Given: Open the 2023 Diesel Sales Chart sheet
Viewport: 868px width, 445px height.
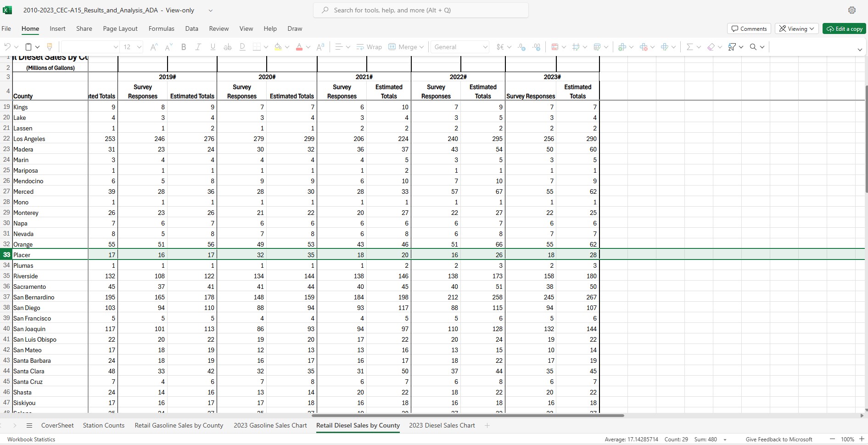Looking at the screenshot, I should click(442, 426).
